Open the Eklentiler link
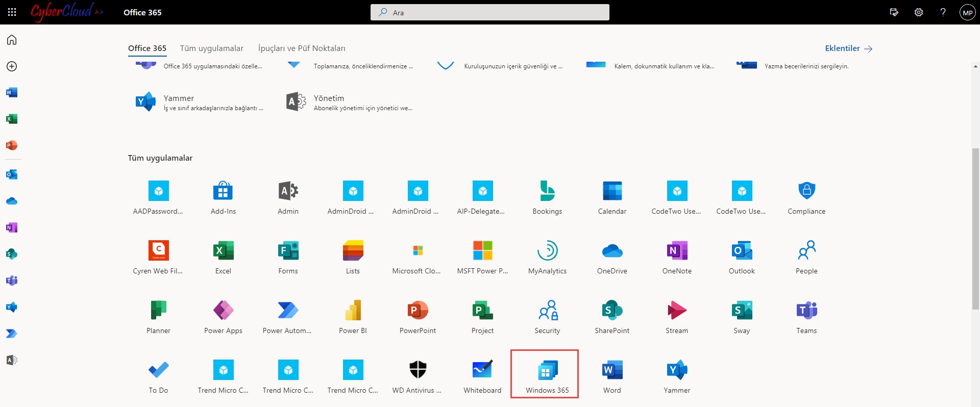The image size is (980, 407). (849, 48)
